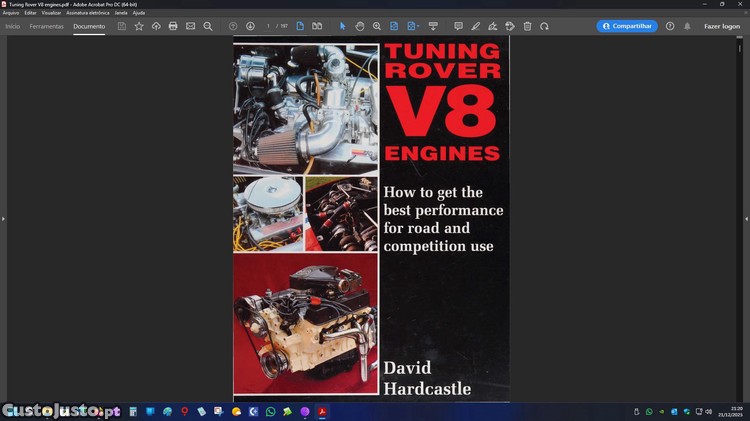
Task: Switch to the Ferramentas tab
Action: [46, 26]
